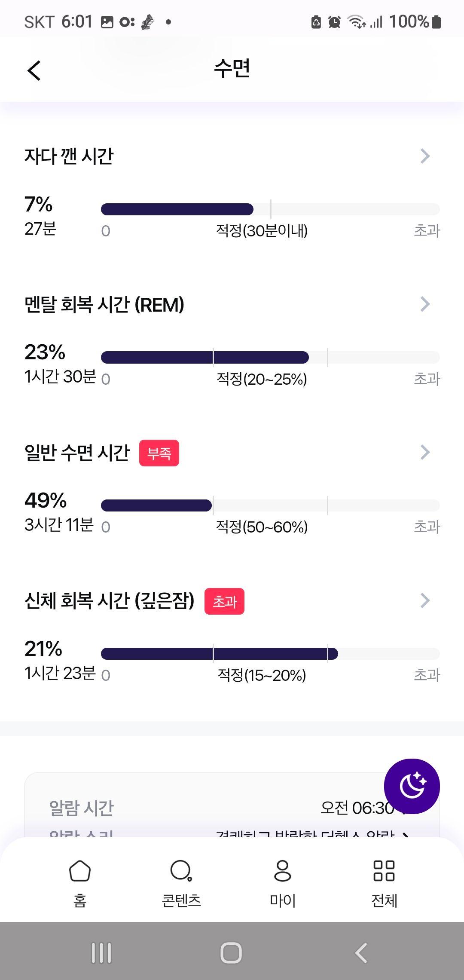Tap the Android recent apps icon
Screen dimensions: 464x980
(x=102, y=953)
